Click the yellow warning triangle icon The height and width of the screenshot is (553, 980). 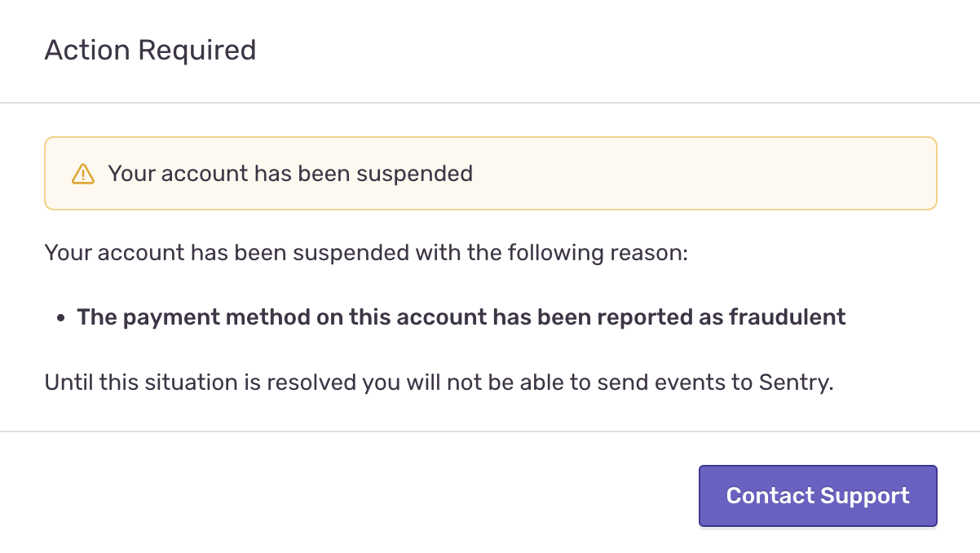83,174
